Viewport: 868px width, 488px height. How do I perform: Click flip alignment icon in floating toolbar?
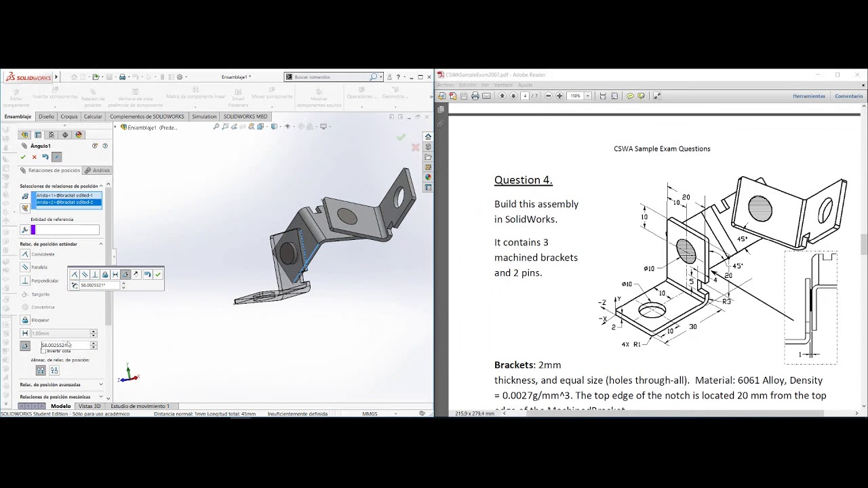136,274
